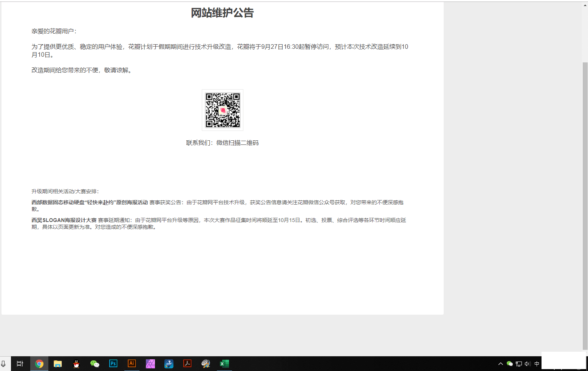Click 联系我们：微信扫描二维码 caption
Image resolution: width=588 pixels, height=371 pixels.
click(222, 143)
